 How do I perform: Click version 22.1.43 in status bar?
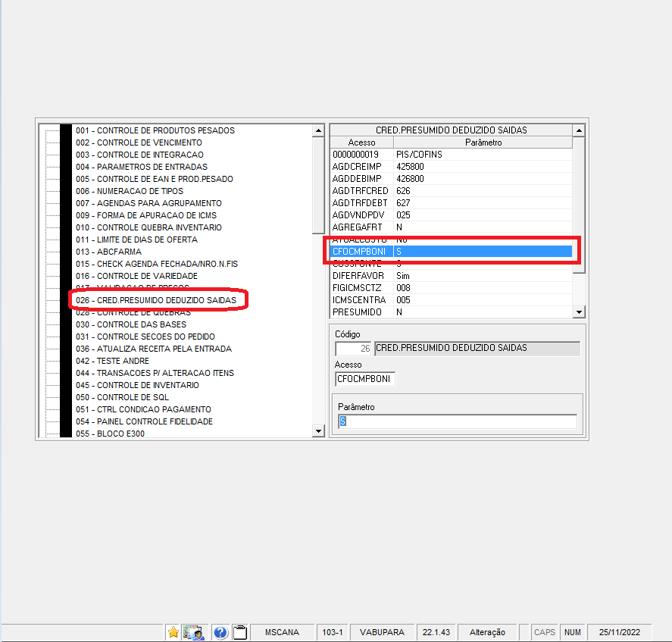(436, 632)
